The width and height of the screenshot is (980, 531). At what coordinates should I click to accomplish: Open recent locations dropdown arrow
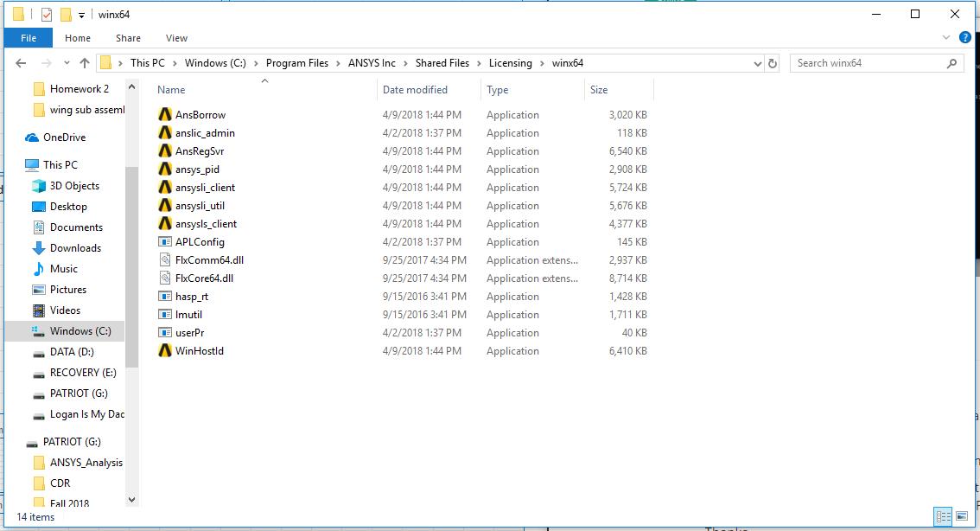(67, 63)
